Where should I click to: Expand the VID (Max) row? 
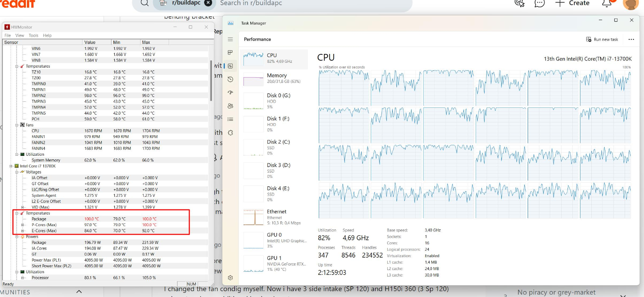[23, 207]
